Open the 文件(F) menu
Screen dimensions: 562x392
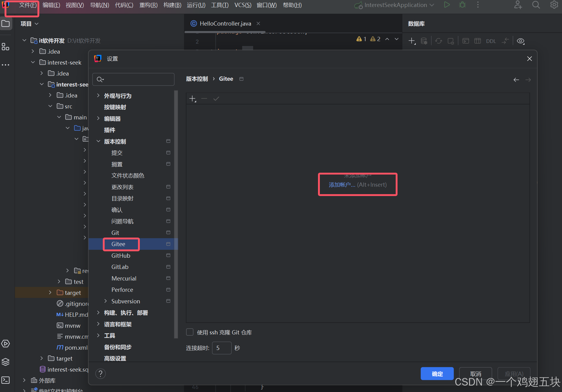(x=28, y=5)
